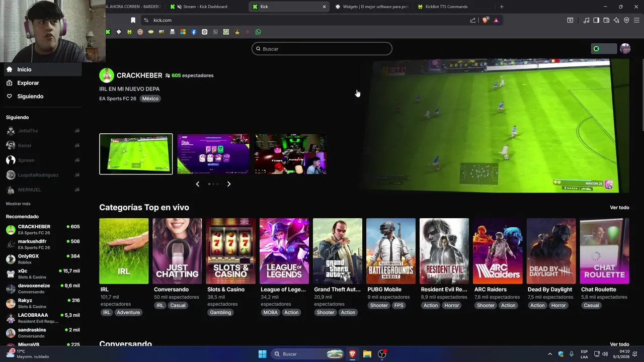The image size is (644, 362).
Task: Click the FPS tag under PUBG Mobile
Action: pos(399,305)
